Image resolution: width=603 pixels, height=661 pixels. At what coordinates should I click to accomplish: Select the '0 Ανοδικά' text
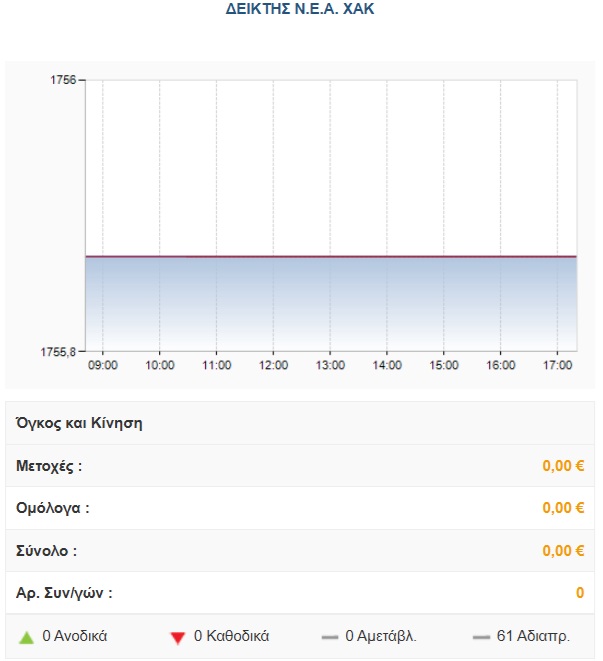click(x=75, y=636)
